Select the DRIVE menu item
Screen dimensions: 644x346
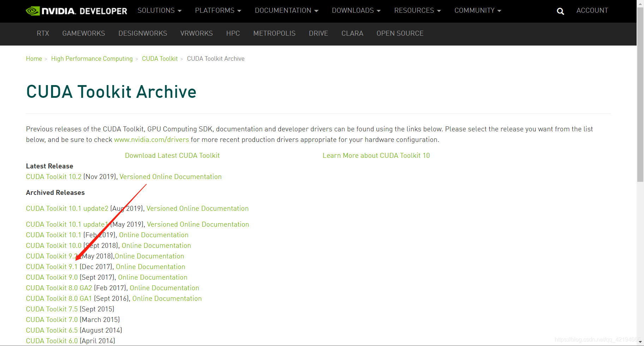[x=318, y=33]
